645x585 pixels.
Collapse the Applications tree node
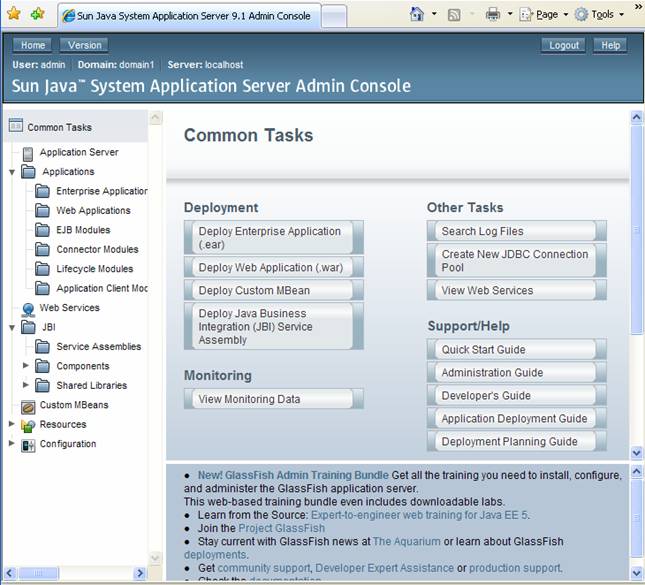[12, 172]
